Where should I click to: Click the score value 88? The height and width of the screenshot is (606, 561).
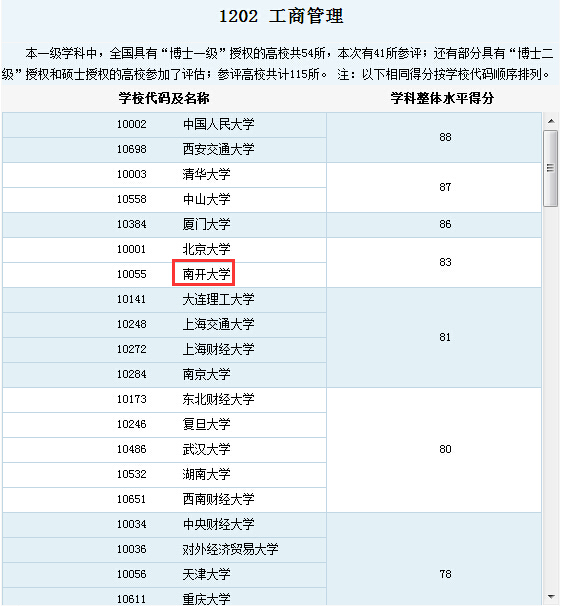[x=445, y=137]
